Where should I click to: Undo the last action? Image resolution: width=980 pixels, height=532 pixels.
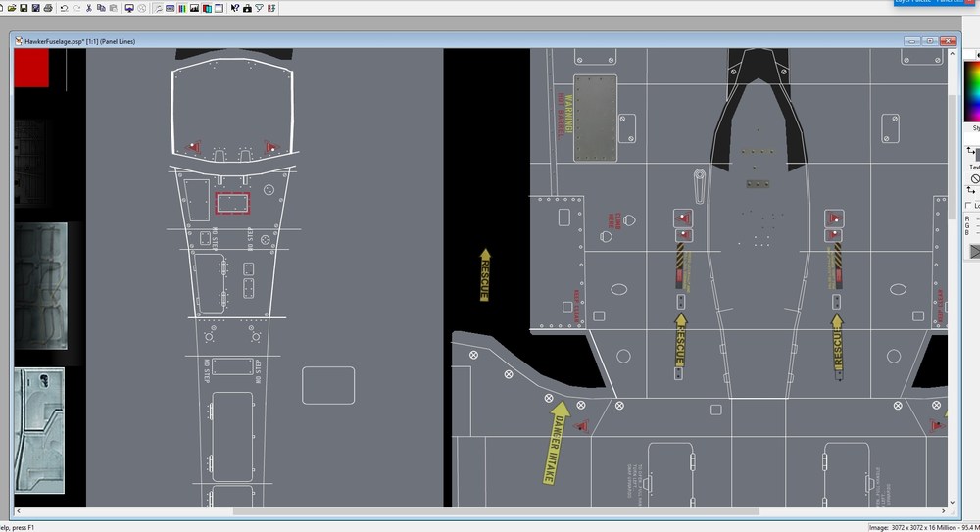tap(65, 8)
